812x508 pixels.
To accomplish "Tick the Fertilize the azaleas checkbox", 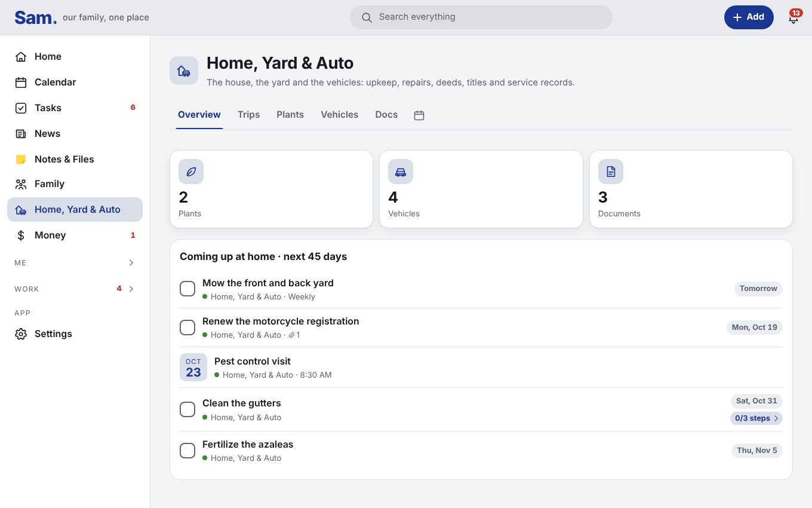I will point(187,451).
